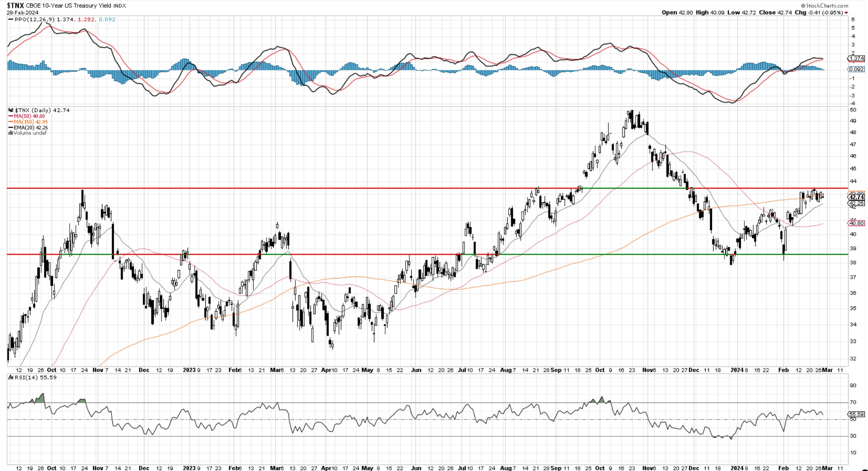Image resolution: width=868 pixels, height=471 pixels.
Task: Click the 2024 label on price-chart axis
Action: pyautogui.click(x=737, y=370)
